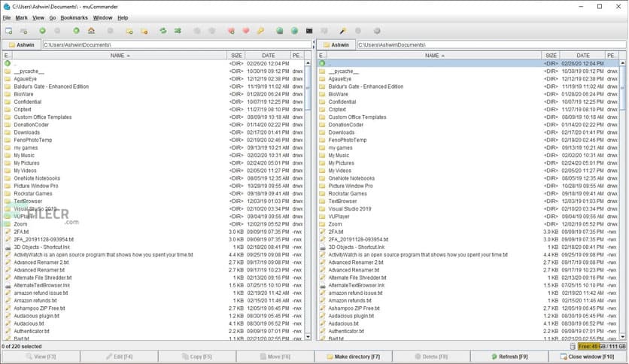Click the Mark group folder icon

click(x=129, y=31)
